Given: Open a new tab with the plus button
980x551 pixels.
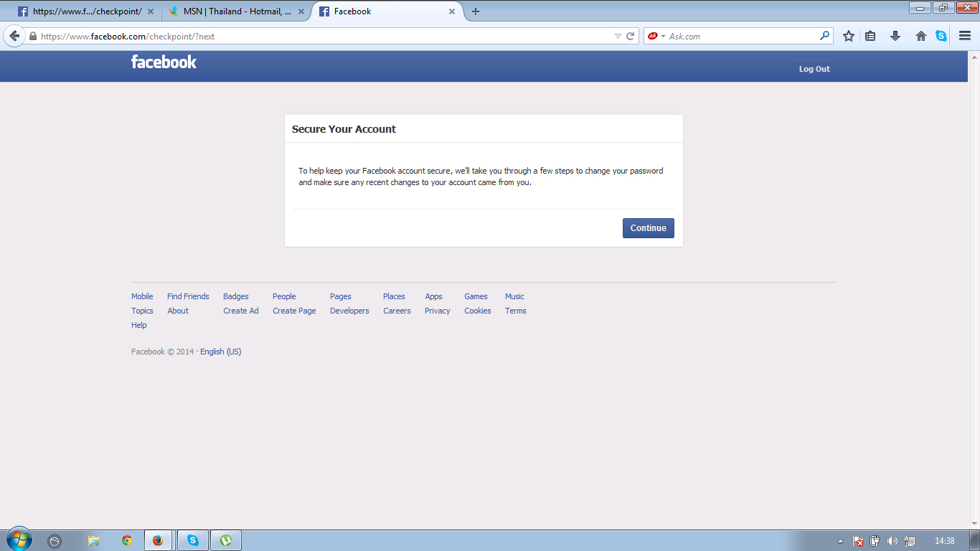Looking at the screenshot, I should (475, 11).
